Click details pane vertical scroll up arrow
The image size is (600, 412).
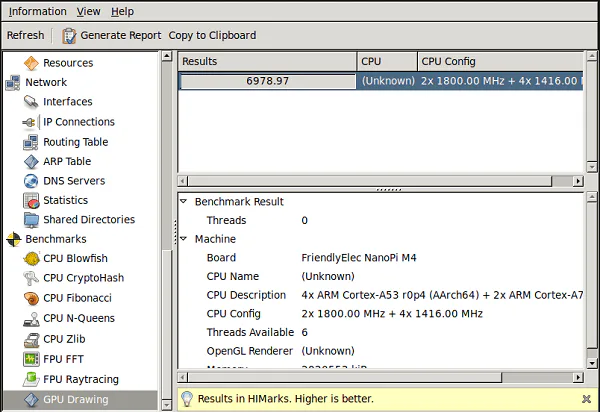click(592, 198)
